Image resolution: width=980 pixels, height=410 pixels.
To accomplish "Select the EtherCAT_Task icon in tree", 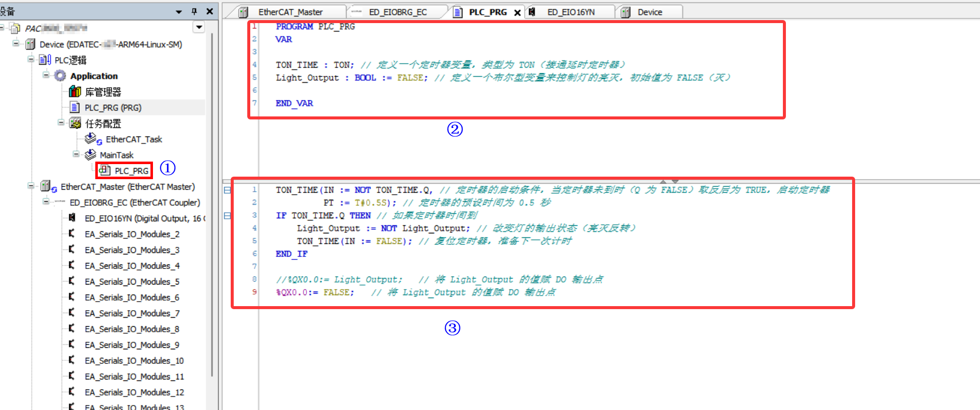I will (92, 139).
